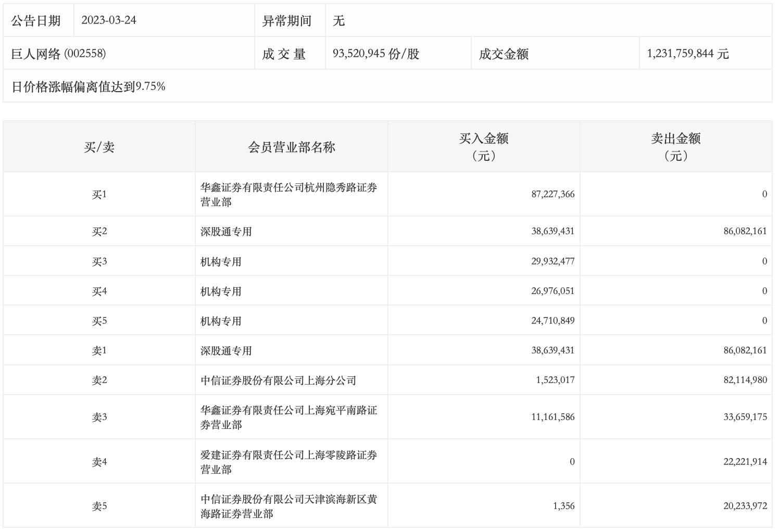This screenshot has width=779, height=532.
Task: Select 中信证券天津滨海新区黄海路营业部 name
Action: tap(288, 506)
